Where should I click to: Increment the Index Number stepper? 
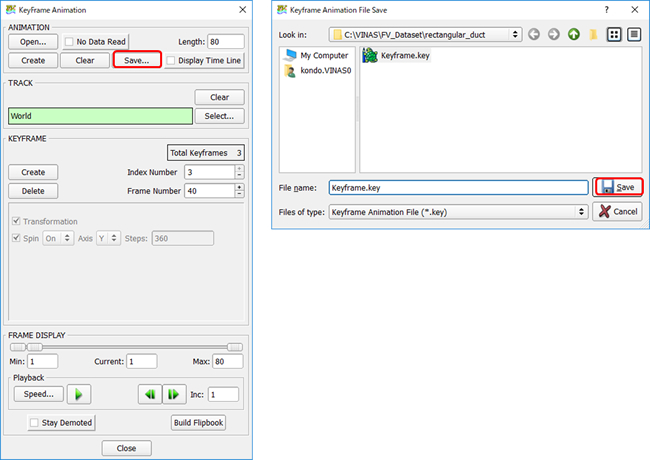point(238,168)
